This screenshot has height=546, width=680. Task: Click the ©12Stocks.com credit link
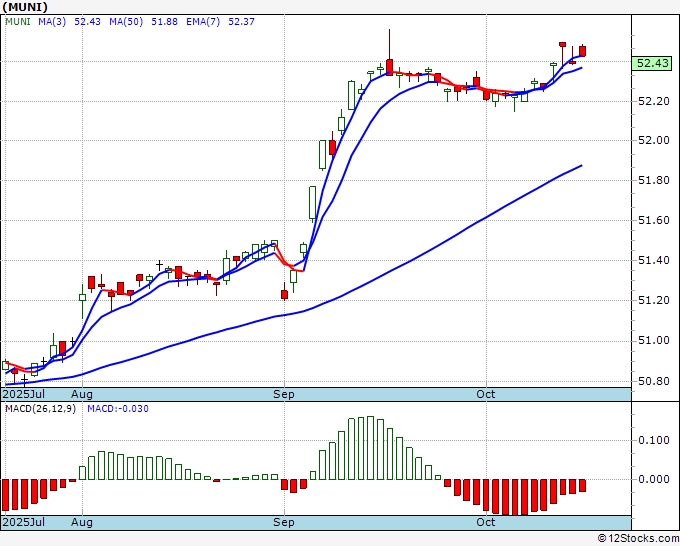coord(638,539)
